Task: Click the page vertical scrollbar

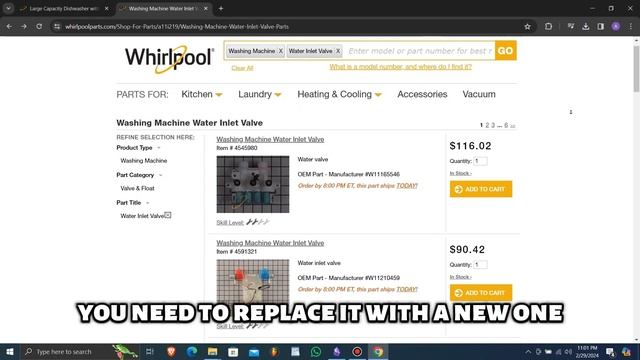Action: (x=636, y=68)
